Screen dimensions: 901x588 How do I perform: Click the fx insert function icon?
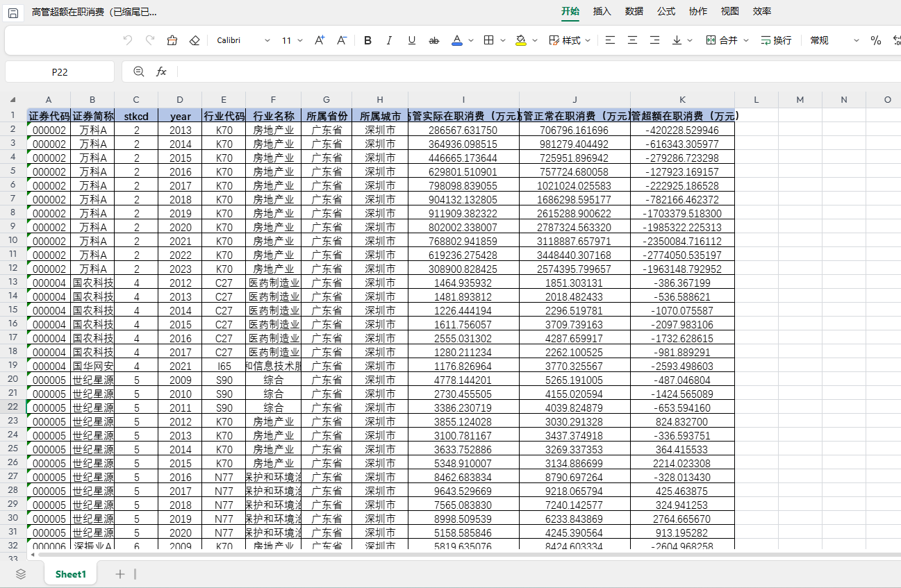click(x=161, y=72)
